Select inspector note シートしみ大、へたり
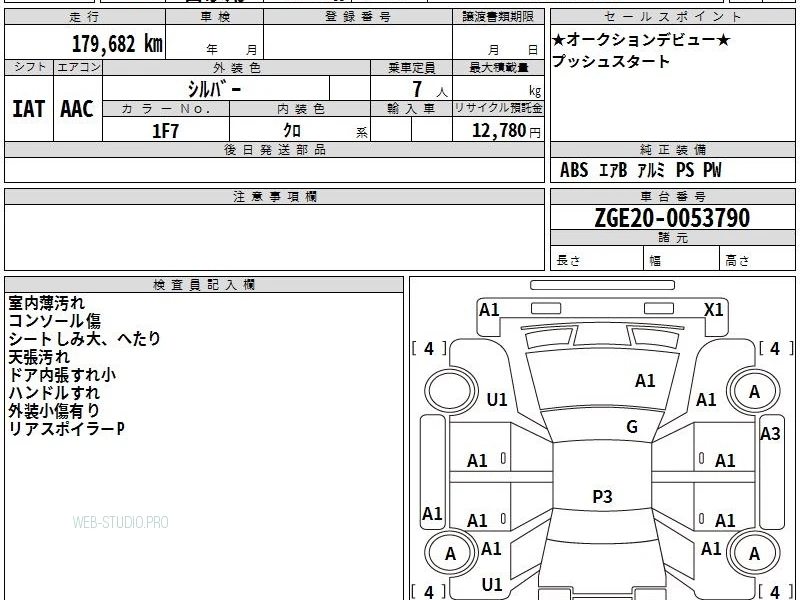Viewport: 800px width, 600px height. 85,339
